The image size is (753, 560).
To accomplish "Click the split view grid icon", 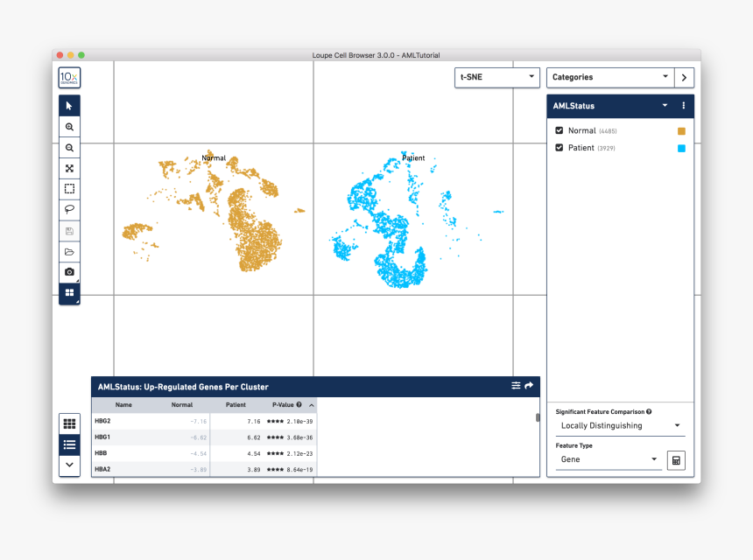I will pos(69,293).
